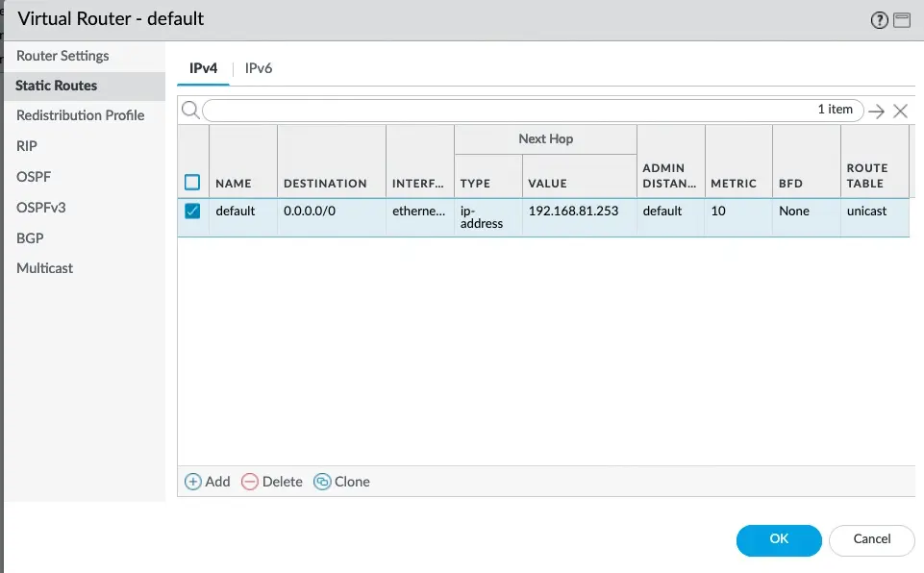
Task: Open the OSPFv3 settings section
Action: tap(40, 207)
